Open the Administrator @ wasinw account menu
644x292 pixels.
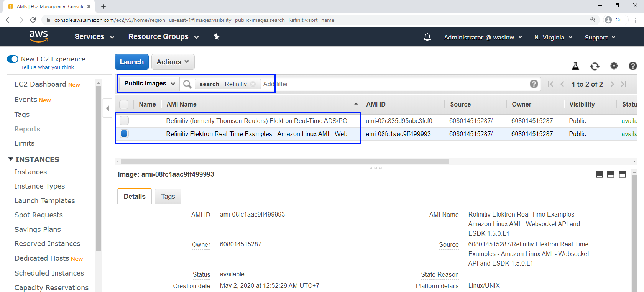tap(483, 37)
